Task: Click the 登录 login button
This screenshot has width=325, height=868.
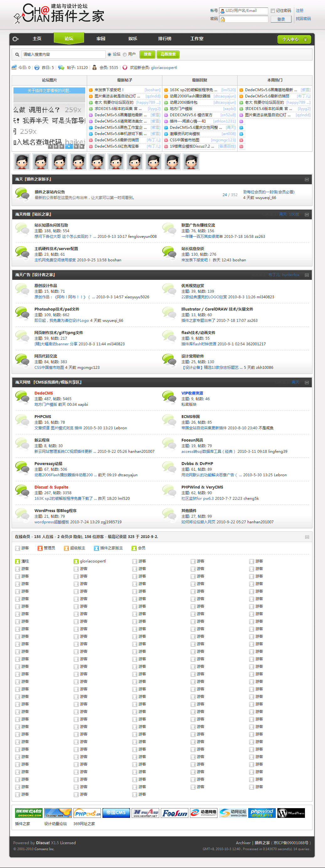Action: (281, 19)
